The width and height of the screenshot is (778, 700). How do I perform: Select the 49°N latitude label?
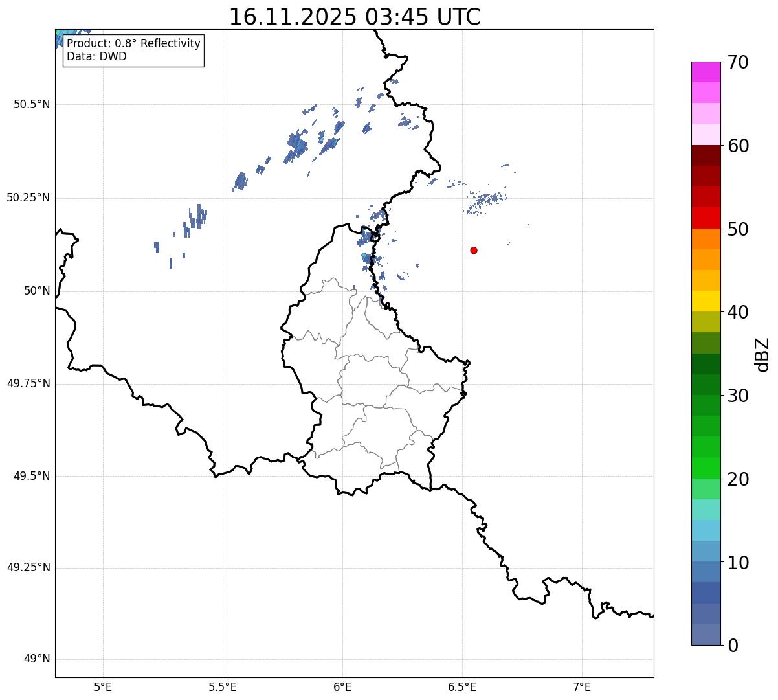37,659
